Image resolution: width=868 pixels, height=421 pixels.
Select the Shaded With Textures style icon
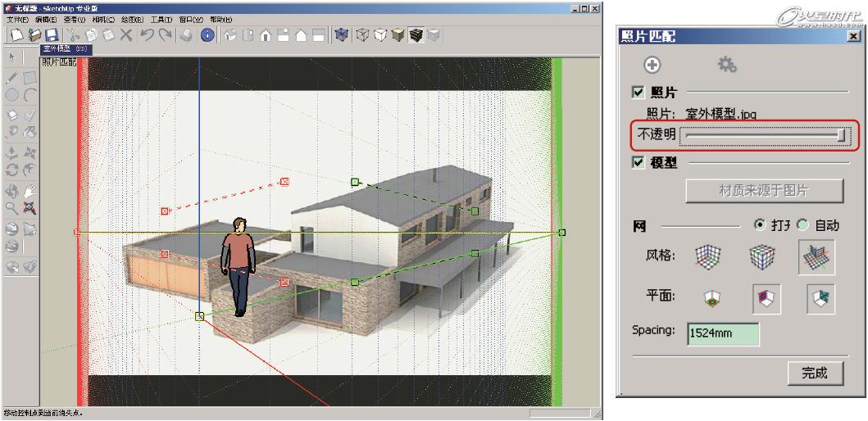[416, 35]
